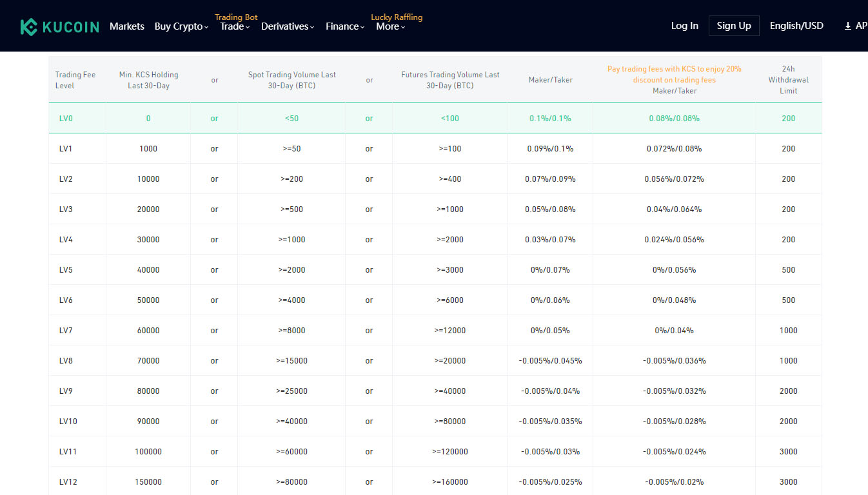
Task: Click the 0%/0.06% fee in LV6
Action: point(550,300)
